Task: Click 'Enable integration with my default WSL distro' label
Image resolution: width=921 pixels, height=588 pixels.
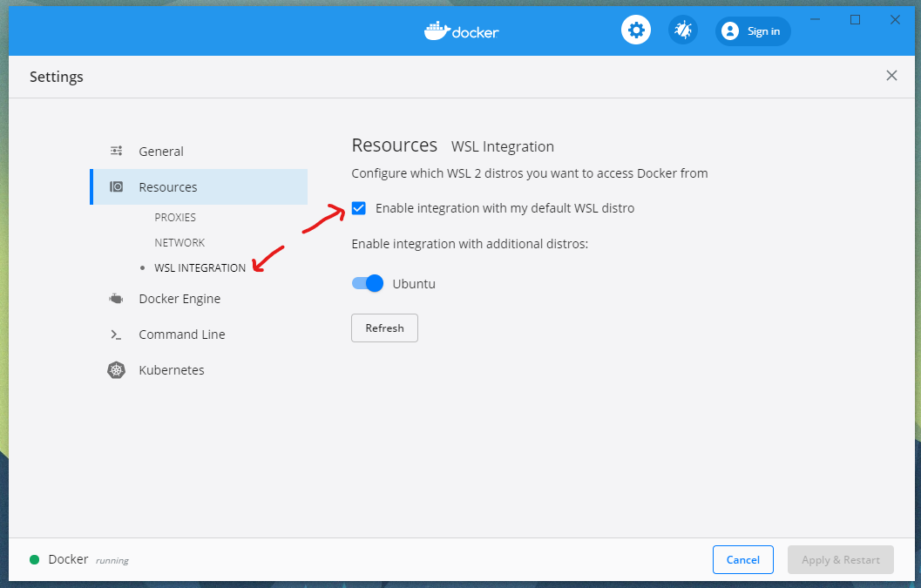Action: [505, 208]
